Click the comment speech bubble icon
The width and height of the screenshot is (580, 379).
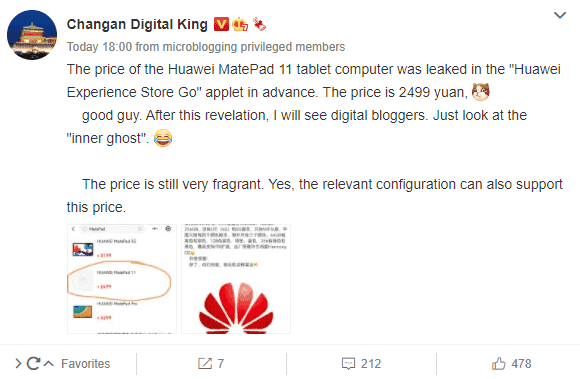click(x=348, y=364)
